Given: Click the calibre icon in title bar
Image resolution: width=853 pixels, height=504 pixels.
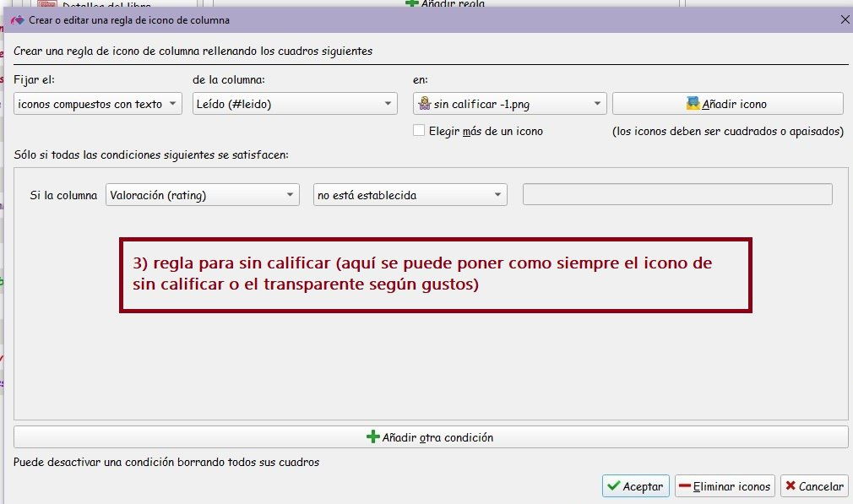Looking at the screenshot, I should (x=18, y=20).
